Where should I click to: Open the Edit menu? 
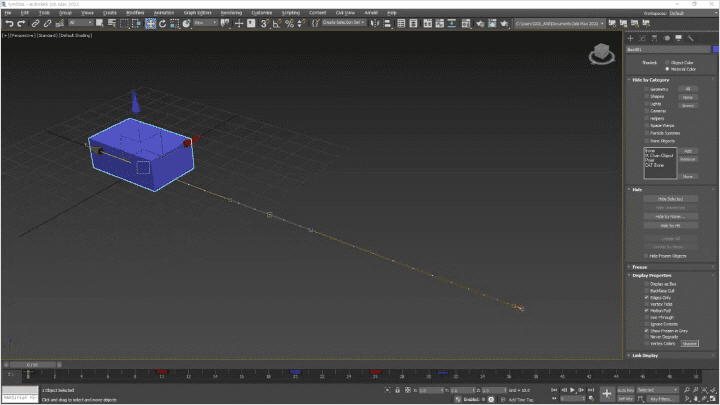point(25,13)
